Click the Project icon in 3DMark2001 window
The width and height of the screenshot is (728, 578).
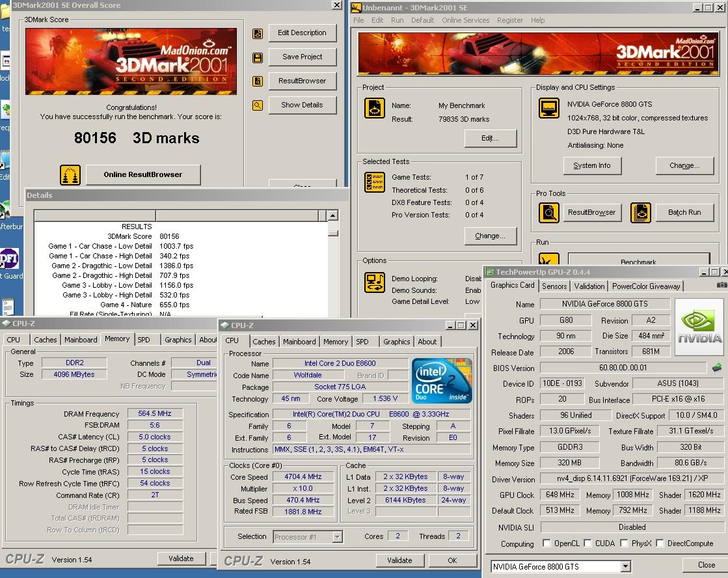(x=374, y=108)
